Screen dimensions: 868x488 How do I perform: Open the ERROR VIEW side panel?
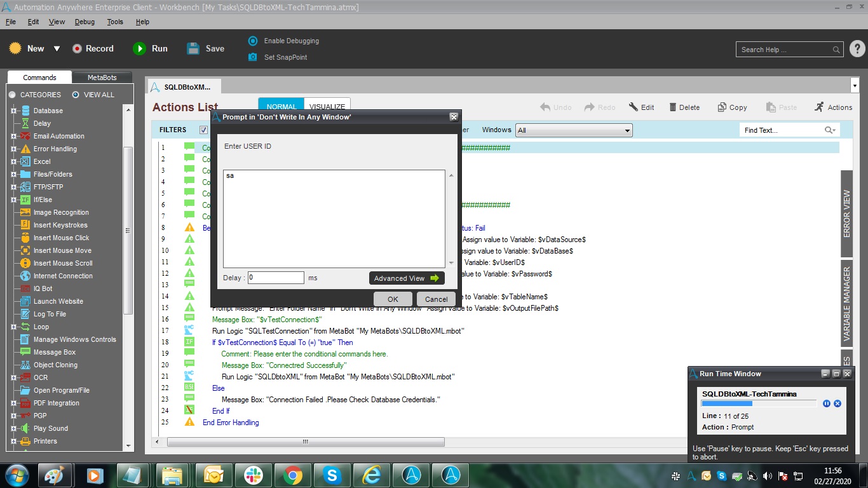846,213
